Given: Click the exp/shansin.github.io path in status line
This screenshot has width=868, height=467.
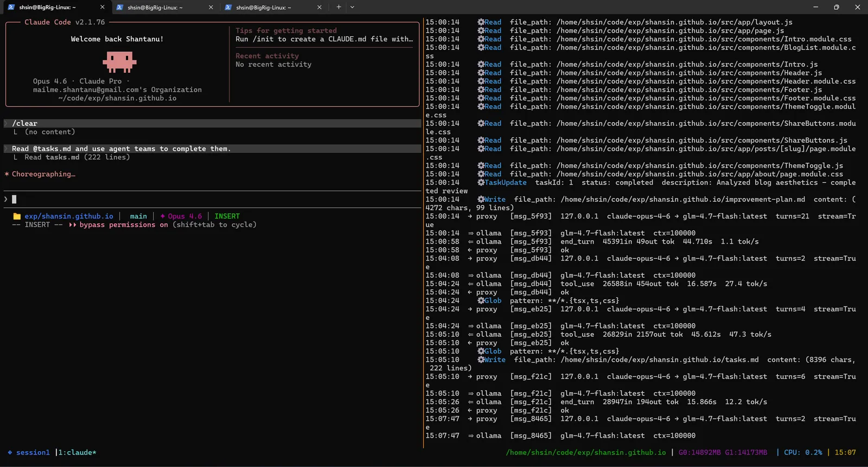Looking at the screenshot, I should (69, 216).
